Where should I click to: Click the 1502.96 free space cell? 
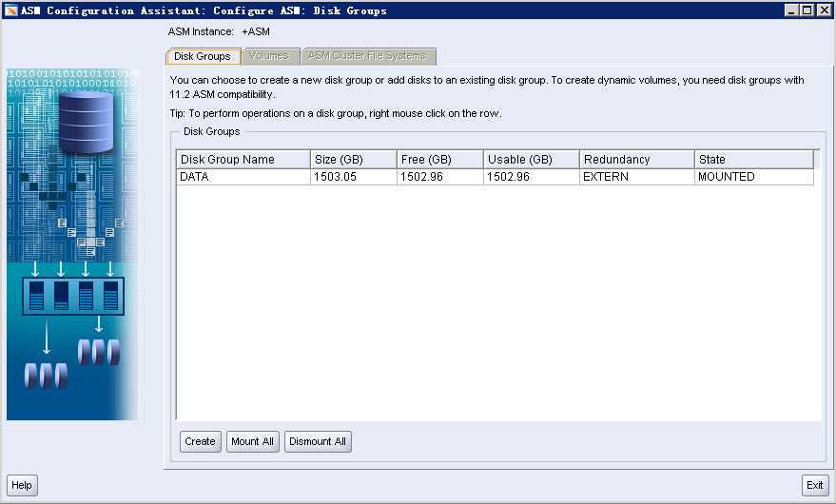439,177
